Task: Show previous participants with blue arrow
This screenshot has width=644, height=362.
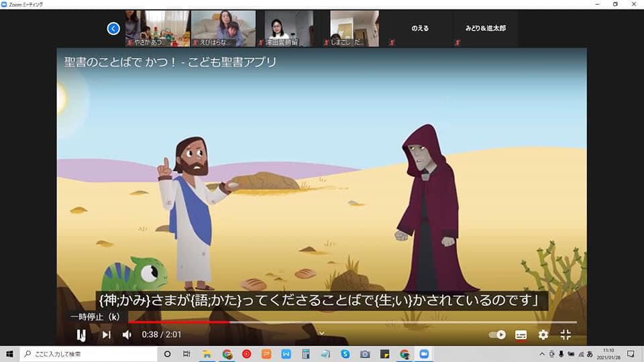Action: tap(113, 28)
